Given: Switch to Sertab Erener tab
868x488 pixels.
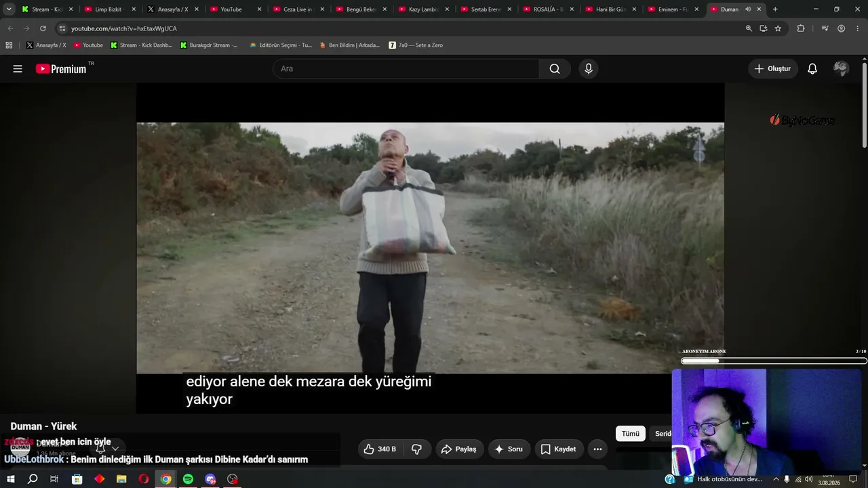Looking at the screenshot, I should (486, 9).
